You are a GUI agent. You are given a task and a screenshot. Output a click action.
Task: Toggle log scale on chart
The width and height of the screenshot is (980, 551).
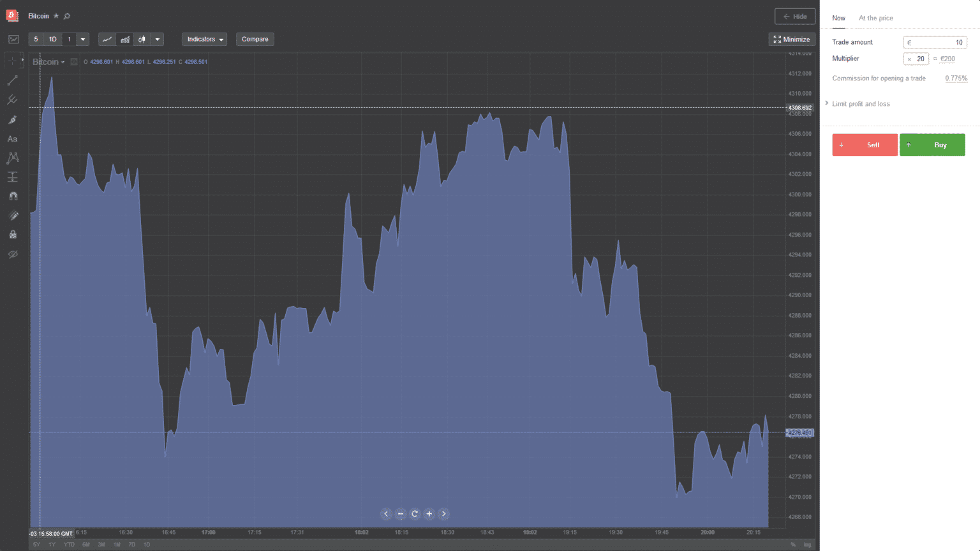[807, 545]
